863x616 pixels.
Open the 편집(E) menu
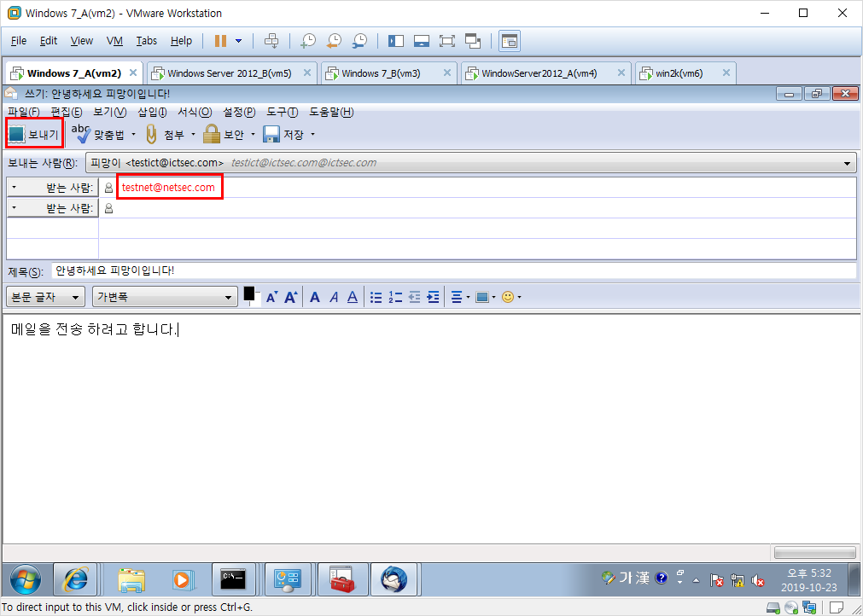66,113
